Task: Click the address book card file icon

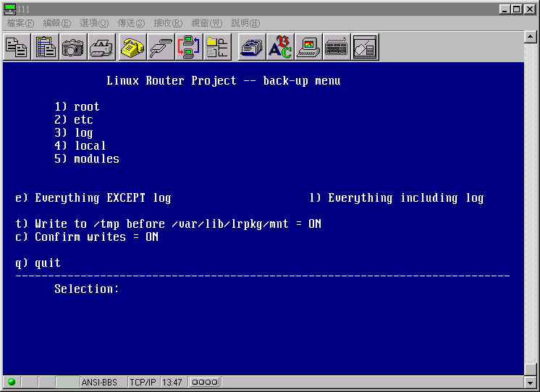Action: pos(252,47)
